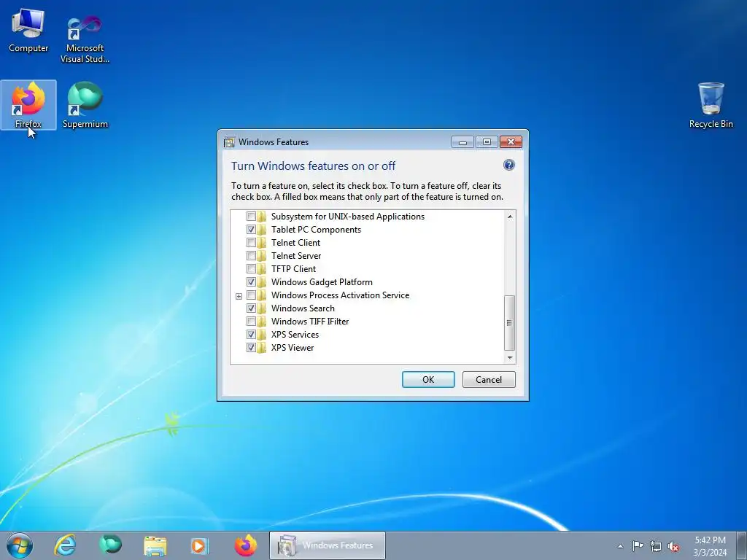The height and width of the screenshot is (560, 747).
Task: Select the Firefox desktop shortcut
Action: tap(28, 105)
